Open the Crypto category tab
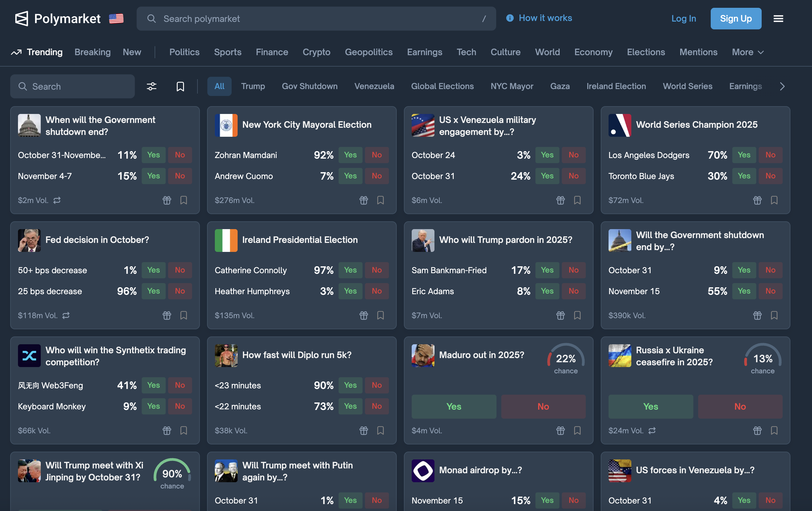Viewport: 812px width, 511px height. (316, 52)
